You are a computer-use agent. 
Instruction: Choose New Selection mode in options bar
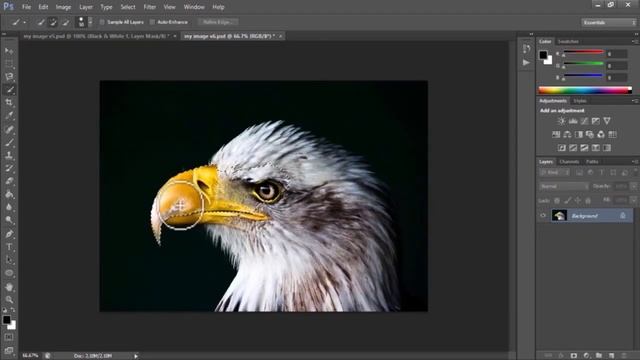[x=40, y=22]
